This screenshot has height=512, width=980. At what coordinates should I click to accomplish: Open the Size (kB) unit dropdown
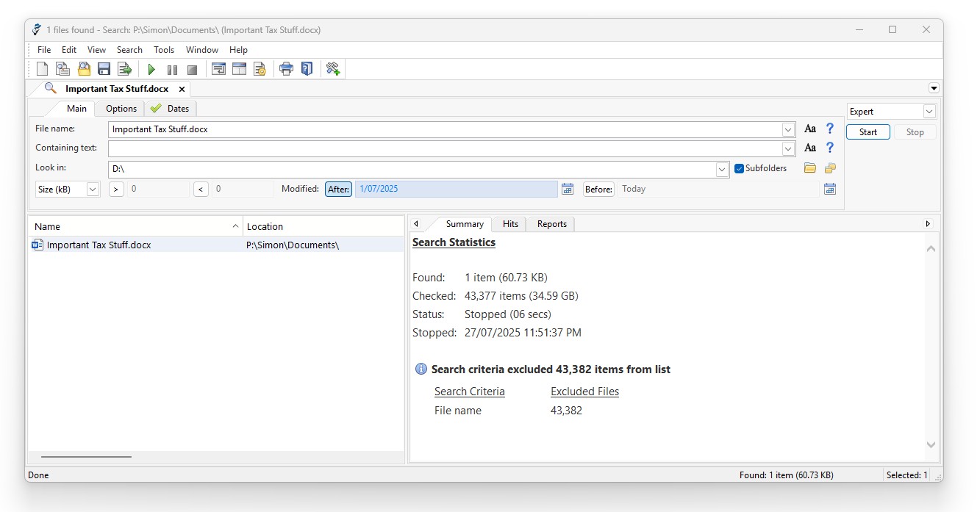[93, 189]
